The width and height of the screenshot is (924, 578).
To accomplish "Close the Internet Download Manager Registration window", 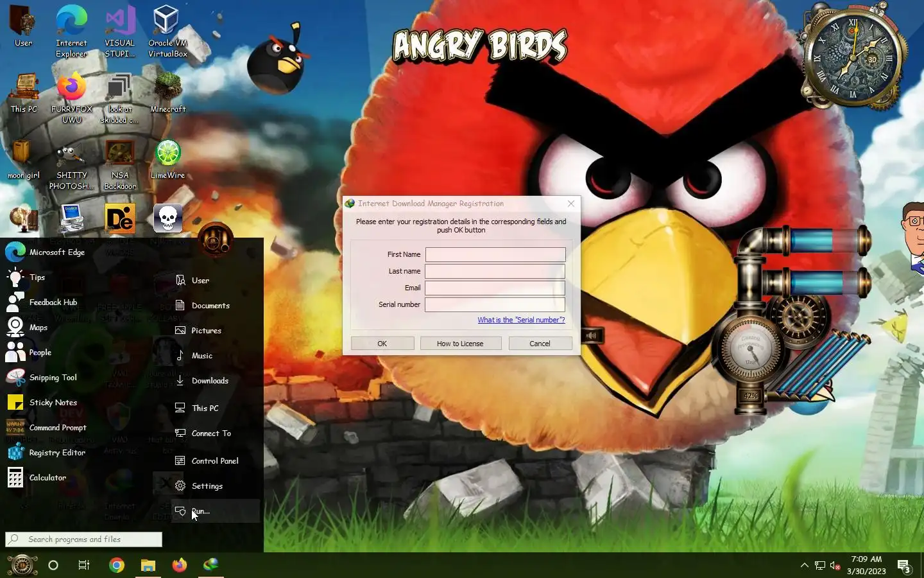I will tap(571, 204).
